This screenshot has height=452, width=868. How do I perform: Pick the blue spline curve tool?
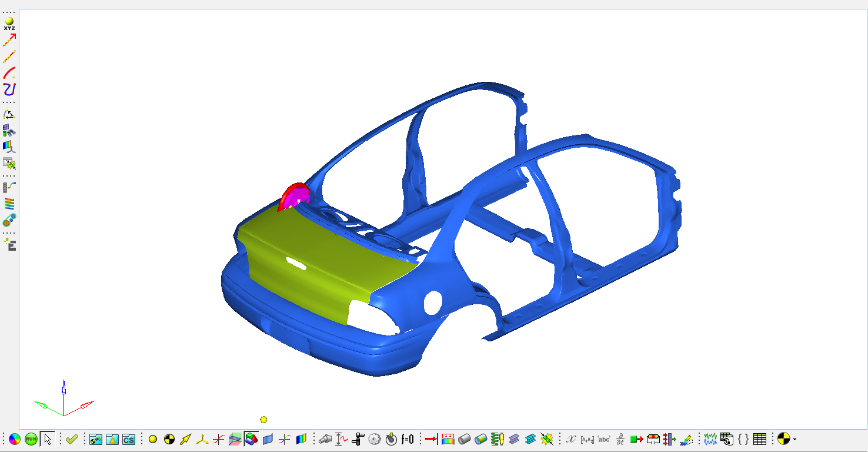[x=9, y=89]
